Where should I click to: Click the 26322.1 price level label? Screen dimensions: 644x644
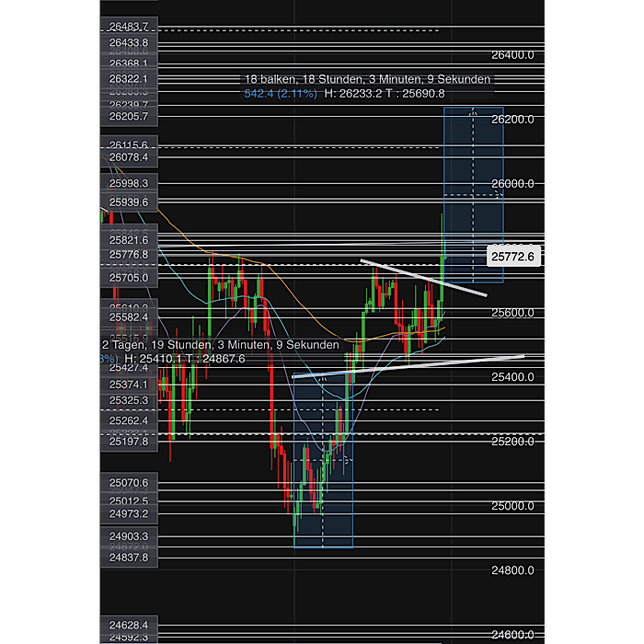(x=129, y=79)
